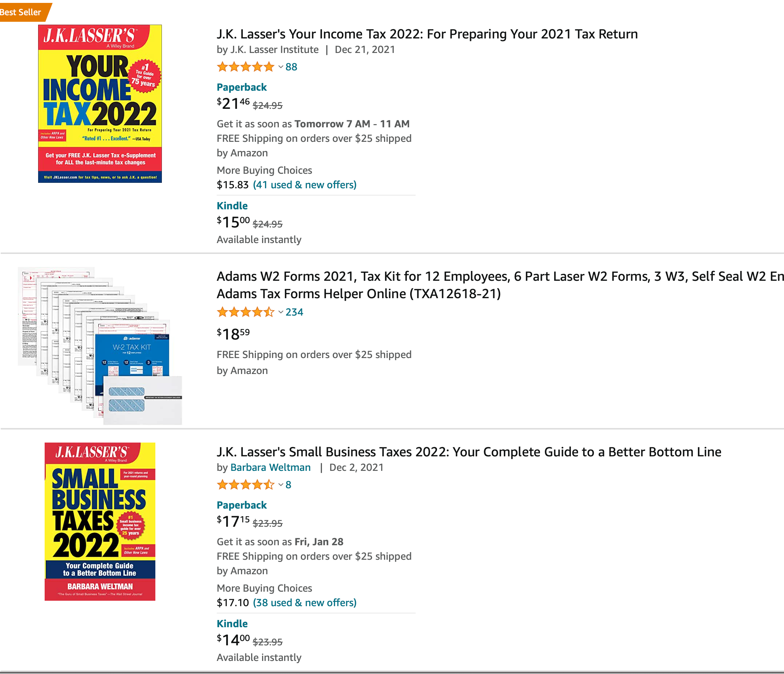784x674 pixels.
Task: Expand the rating chevron beside 234 reviews
Action: pos(280,312)
